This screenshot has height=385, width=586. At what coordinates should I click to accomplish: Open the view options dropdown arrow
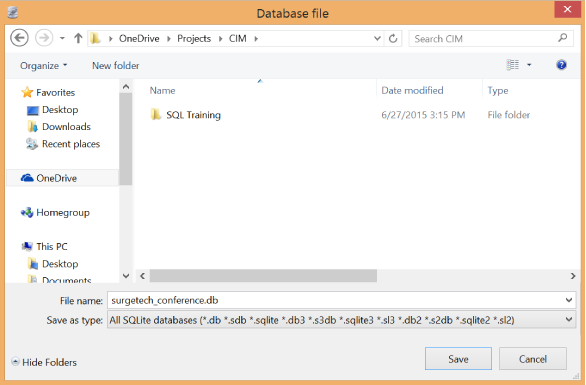pos(529,65)
